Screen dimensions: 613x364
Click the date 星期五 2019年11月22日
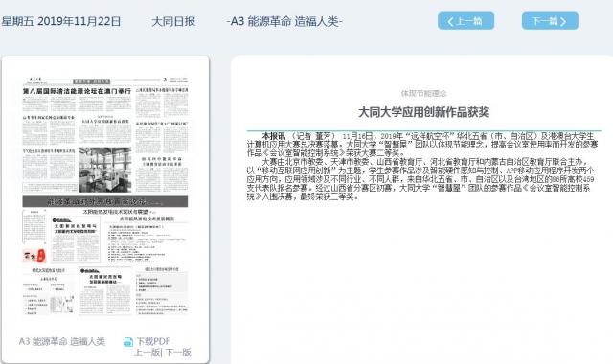pos(61,21)
